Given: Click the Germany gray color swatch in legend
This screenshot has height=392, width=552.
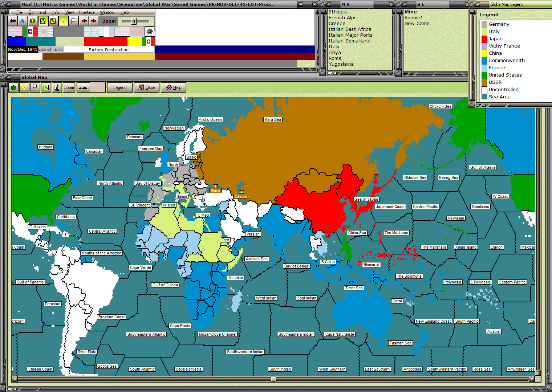Looking at the screenshot, I should coord(484,24).
